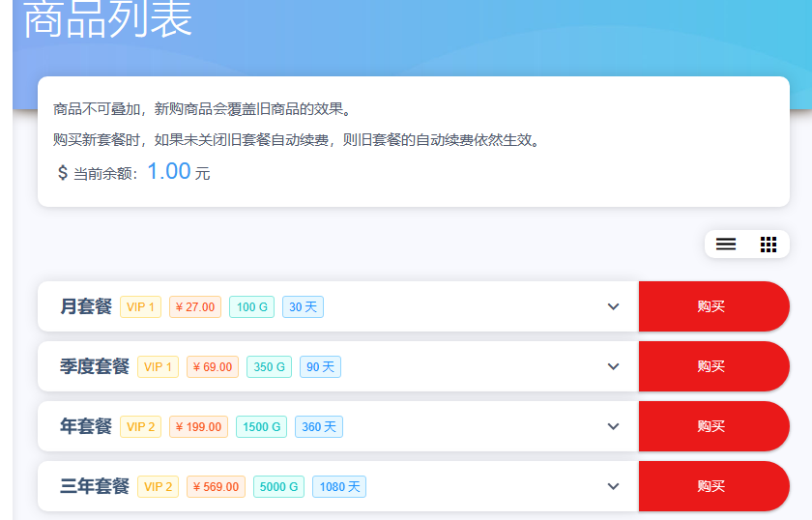The height and width of the screenshot is (520, 812).
Task: Expand the 年套餐 details chevron
Action: click(x=613, y=426)
